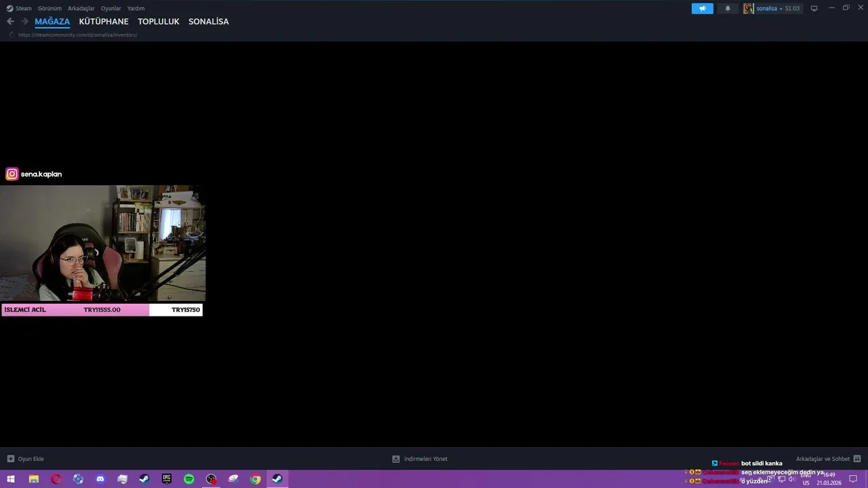Click the sena.kaplan Instagram overlay label

(x=34, y=174)
